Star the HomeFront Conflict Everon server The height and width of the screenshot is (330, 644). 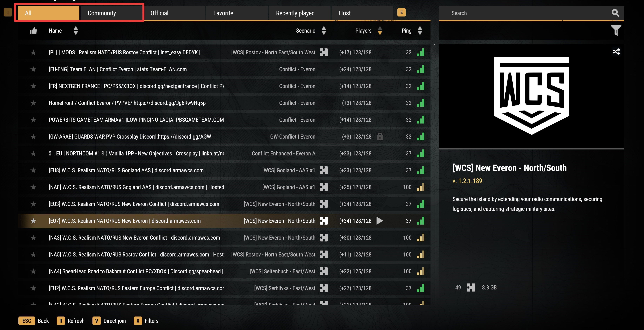(33, 103)
